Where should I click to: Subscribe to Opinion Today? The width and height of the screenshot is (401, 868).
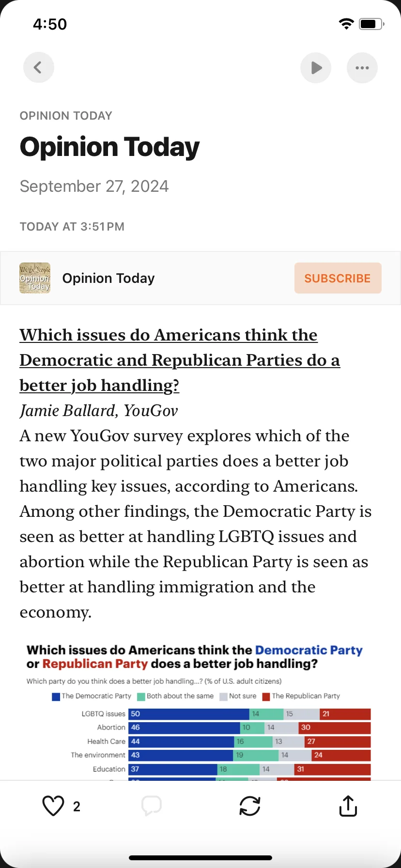coord(338,278)
